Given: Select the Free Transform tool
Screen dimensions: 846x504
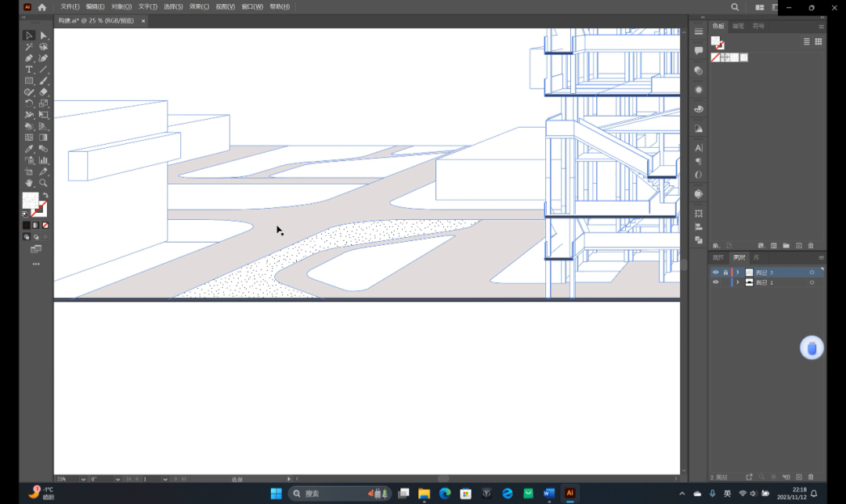Looking at the screenshot, I should (x=44, y=115).
